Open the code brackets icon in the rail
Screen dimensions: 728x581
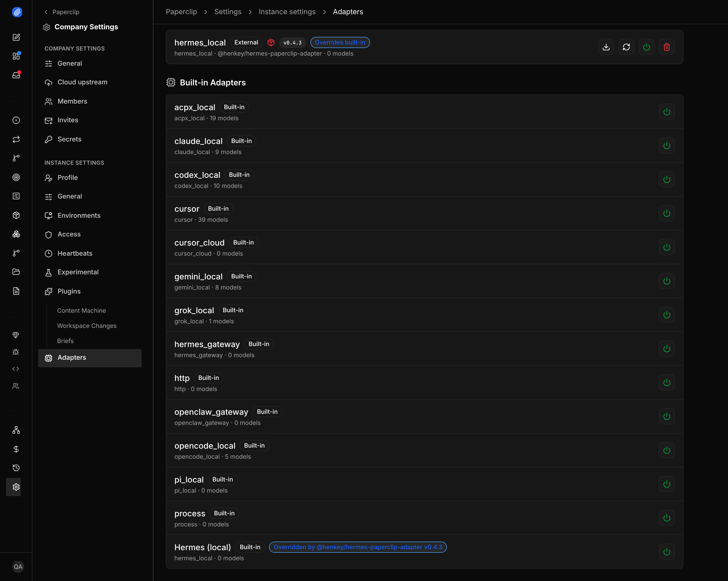pos(16,369)
